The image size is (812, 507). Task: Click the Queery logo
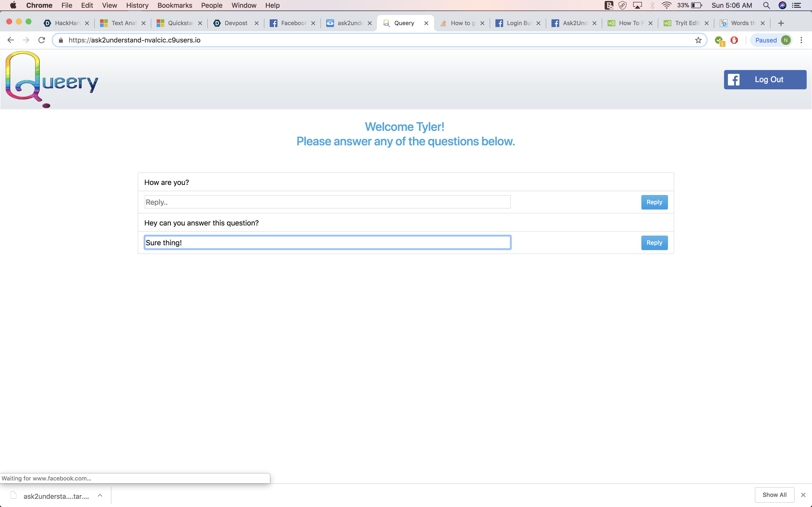52,79
